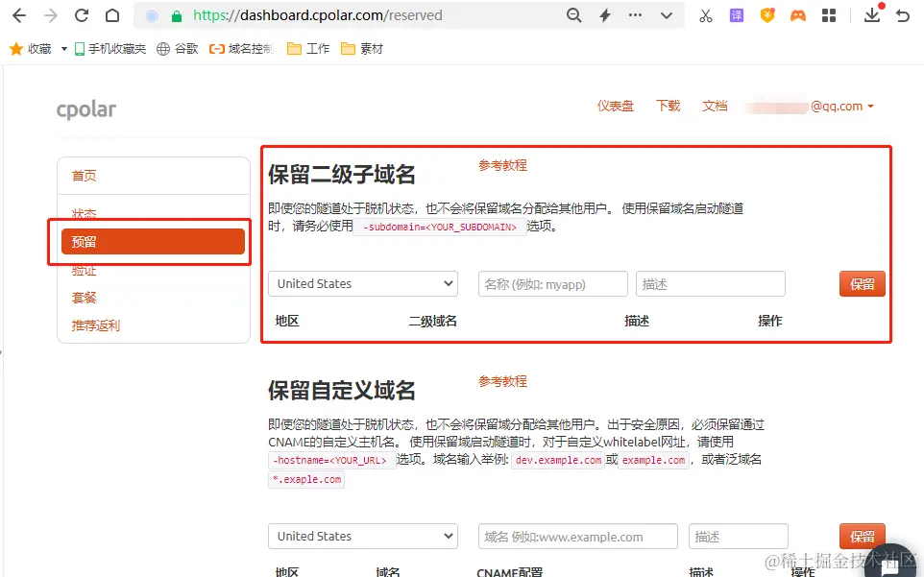Click the address bar URL
The height and width of the screenshot is (577, 924).
pyautogui.click(x=318, y=15)
